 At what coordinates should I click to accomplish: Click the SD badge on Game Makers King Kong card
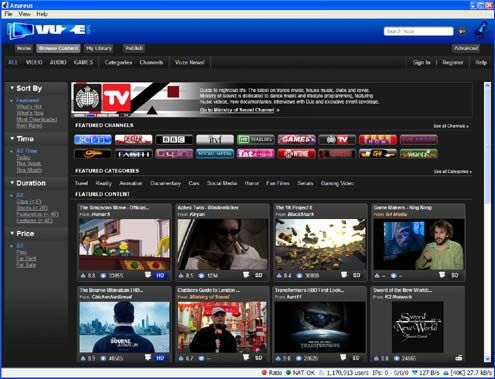455,275
